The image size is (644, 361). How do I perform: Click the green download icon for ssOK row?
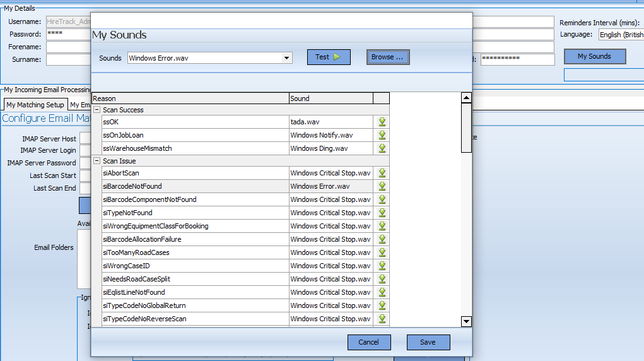[x=382, y=122]
